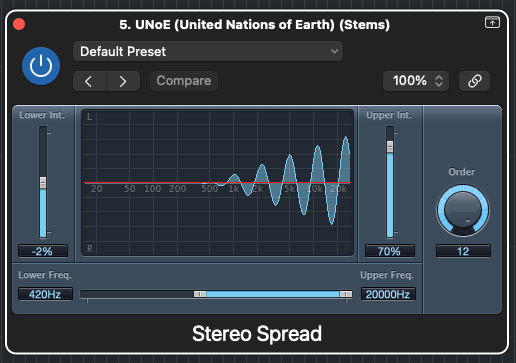
Task: Toggle the plugin power bypass button
Action: click(x=41, y=66)
